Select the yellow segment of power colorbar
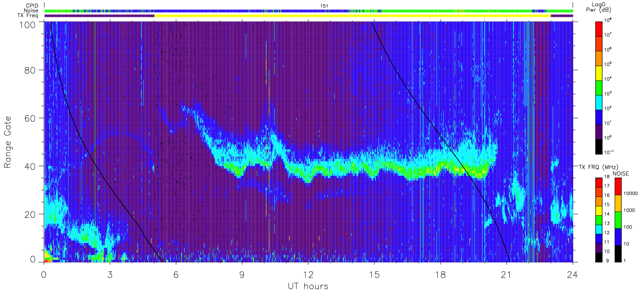The width and height of the screenshot is (644, 297). (599, 72)
